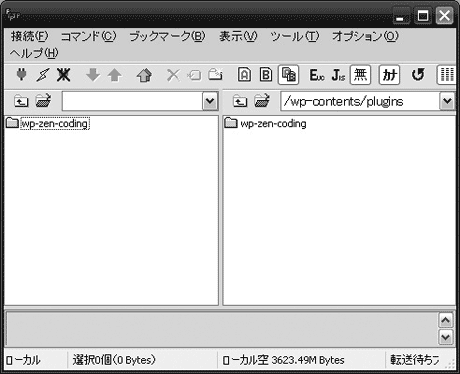Select ASCII transfer mode (A)
This screenshot has height=374, width=460.
(x=244, y=75)
